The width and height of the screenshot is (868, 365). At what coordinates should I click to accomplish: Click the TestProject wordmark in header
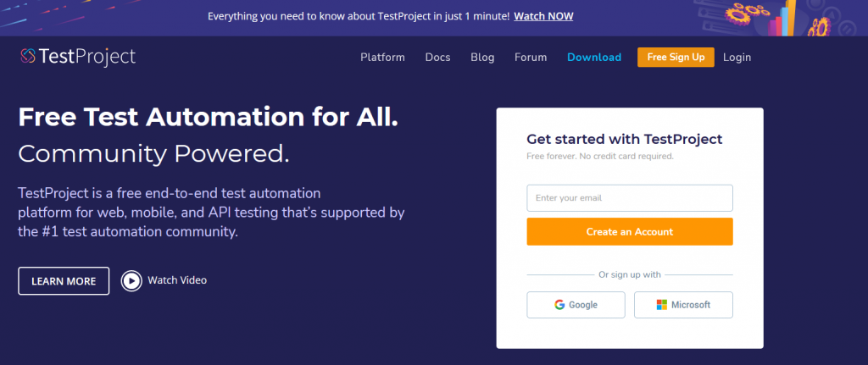(x=87, y=57)
